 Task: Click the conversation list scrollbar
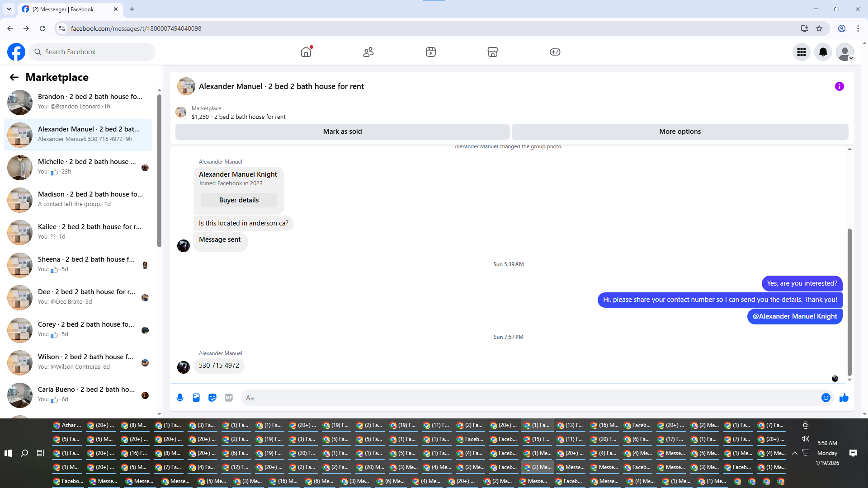[159, 172]
